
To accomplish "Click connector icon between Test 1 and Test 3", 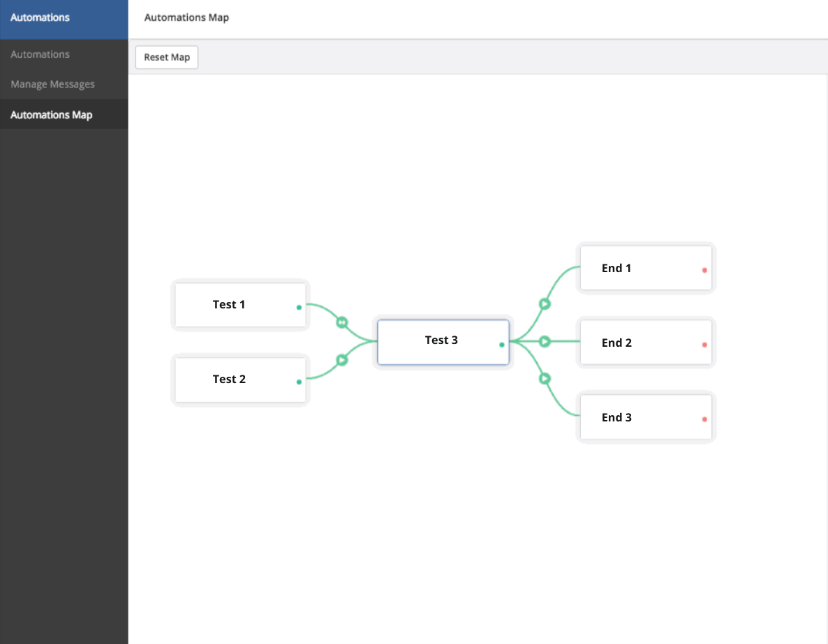I will tap(341, 322).
